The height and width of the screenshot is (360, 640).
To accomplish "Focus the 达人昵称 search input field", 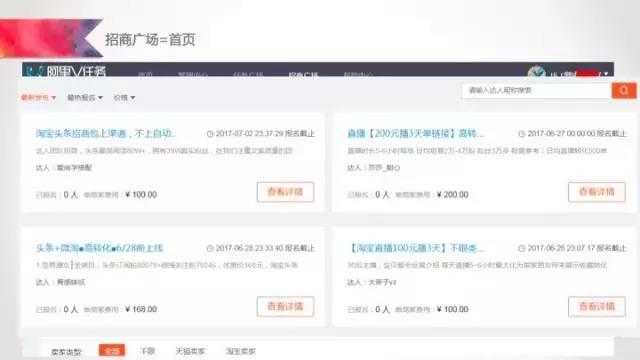I will pyautogui.click(x=537, y=90).
